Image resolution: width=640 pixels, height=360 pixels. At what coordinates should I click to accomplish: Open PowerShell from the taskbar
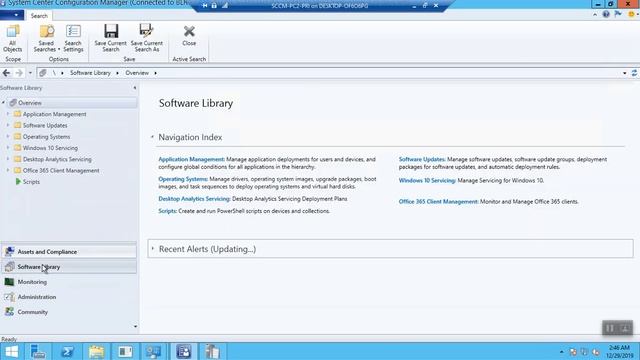click(x=67, y=351)
